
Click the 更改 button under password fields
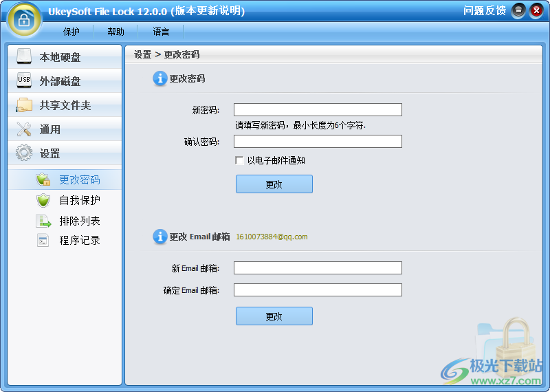274,184
